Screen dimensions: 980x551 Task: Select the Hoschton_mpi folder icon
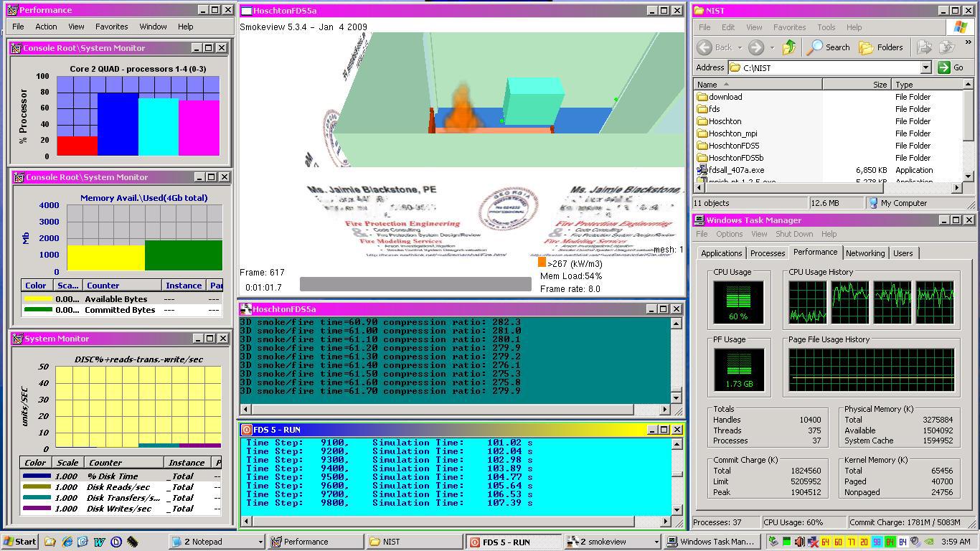point(702,133)
